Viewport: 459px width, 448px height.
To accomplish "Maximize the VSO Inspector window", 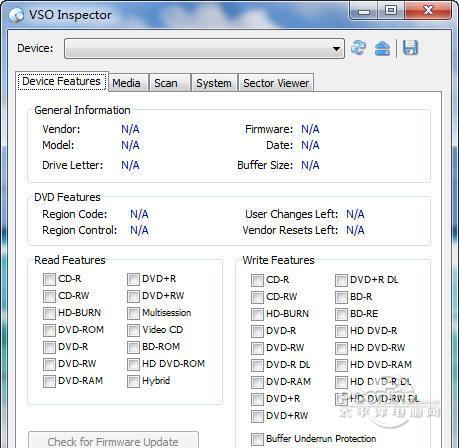I will (x=391, y=11).
